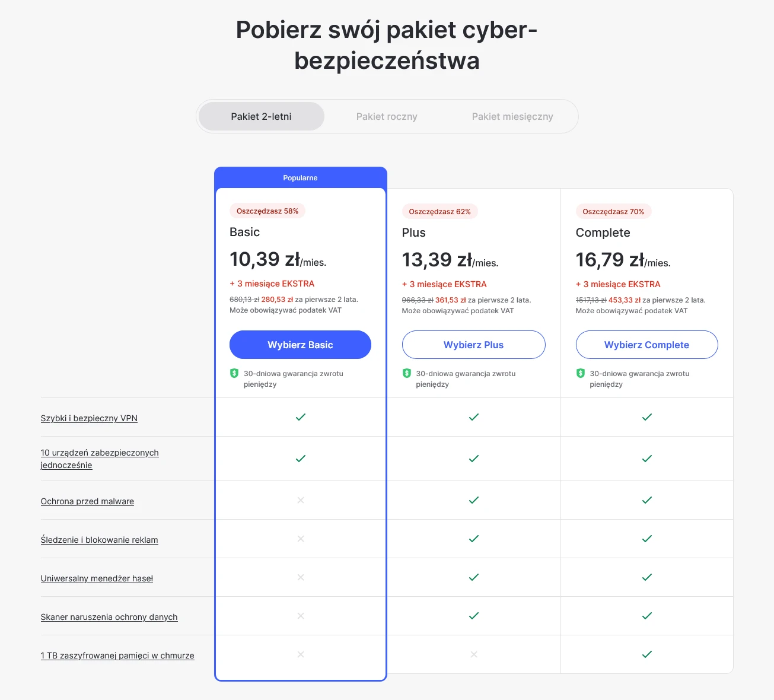Open 1 TB zaszyfrowanej pamięci w chmurze link
Viewport: 774px width, 700px height.
click(x=117, y=656)
